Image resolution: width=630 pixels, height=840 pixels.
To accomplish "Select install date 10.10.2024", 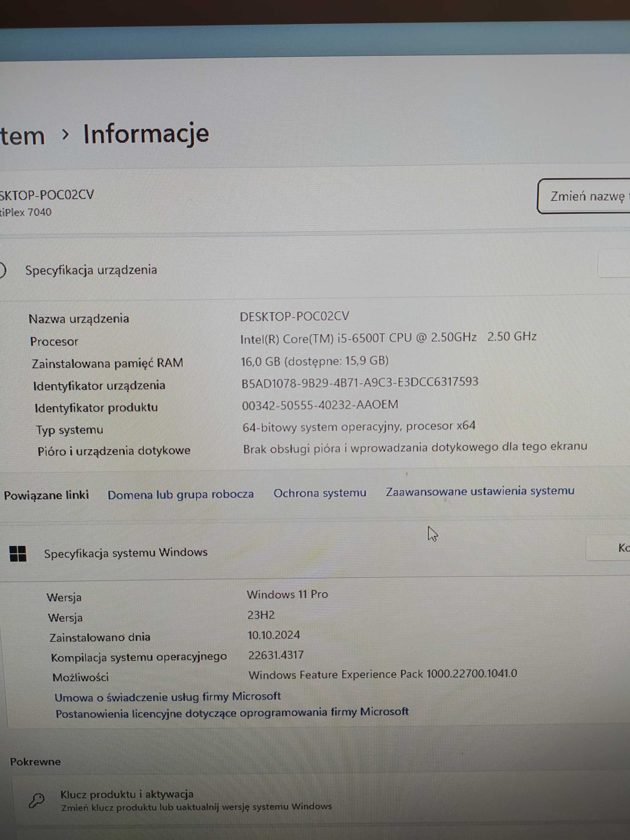I will [x=274, y=635].
